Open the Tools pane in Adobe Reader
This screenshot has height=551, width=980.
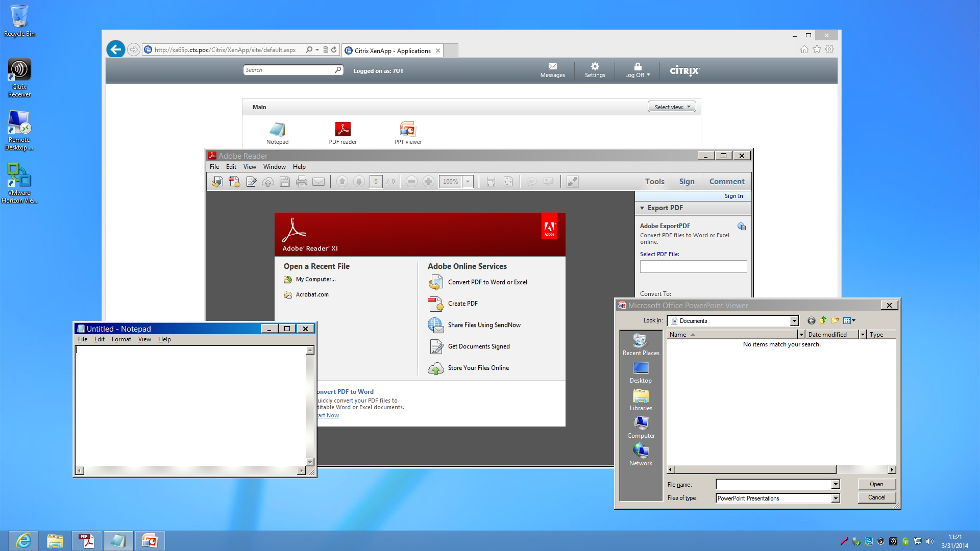(654, 182)
